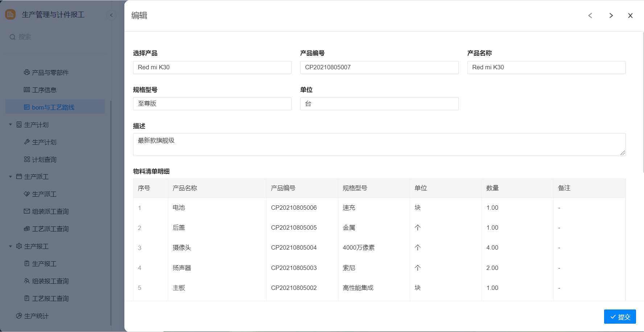644x332 pixels.
Task: Click the 生产报工 group gear icon
Action: pyautogui.click(x=19, y=246)
